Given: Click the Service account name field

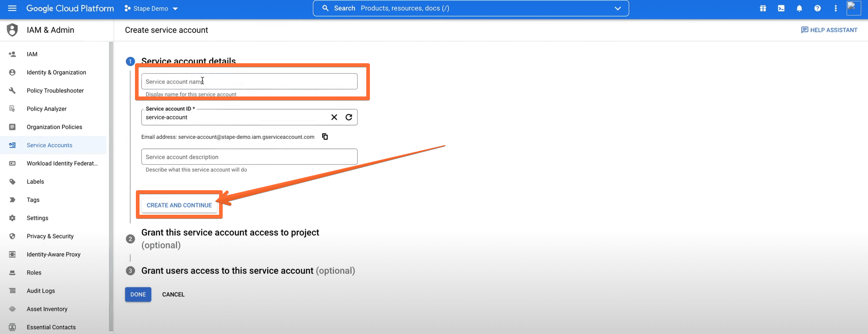Looking at the screenshot, I should (x=249, y=81).
